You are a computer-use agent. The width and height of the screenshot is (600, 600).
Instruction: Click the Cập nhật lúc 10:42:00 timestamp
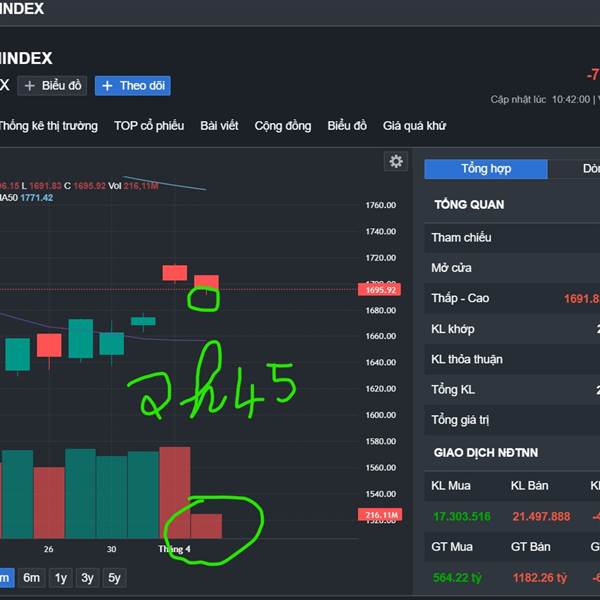tap(540, 99)
